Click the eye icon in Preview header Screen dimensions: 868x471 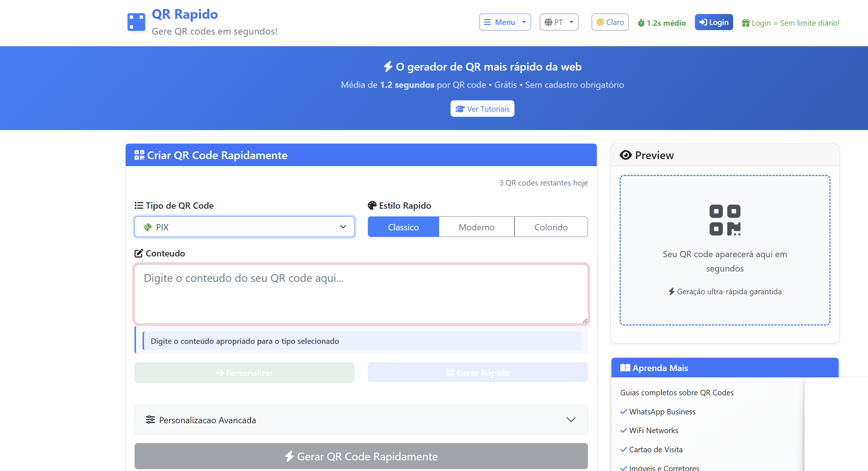tap(625, 155)
